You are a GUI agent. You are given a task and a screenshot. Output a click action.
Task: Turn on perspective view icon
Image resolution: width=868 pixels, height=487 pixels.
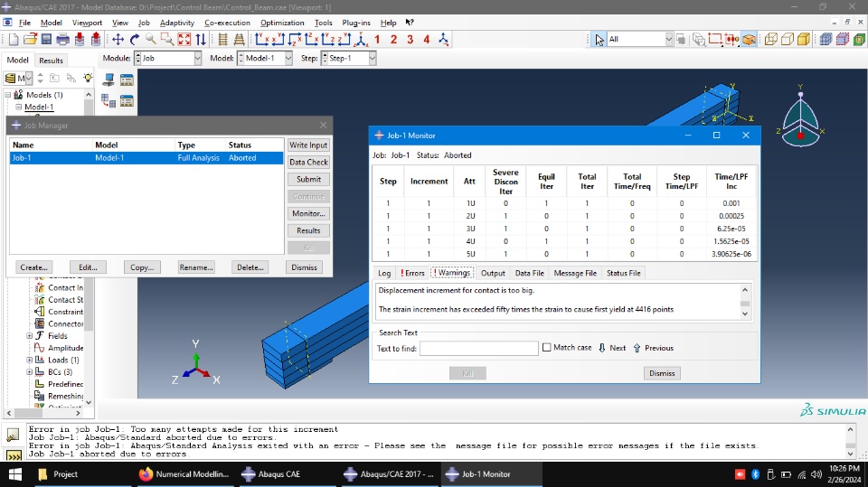239,39
